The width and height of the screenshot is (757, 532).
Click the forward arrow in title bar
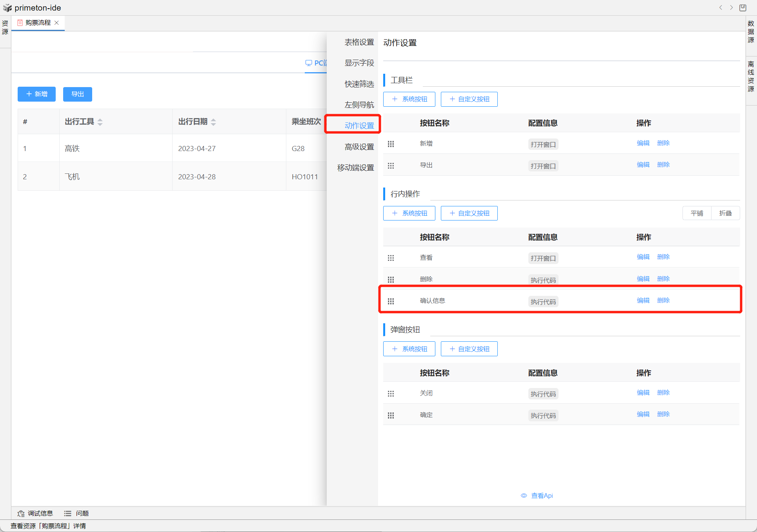(732, 7)
